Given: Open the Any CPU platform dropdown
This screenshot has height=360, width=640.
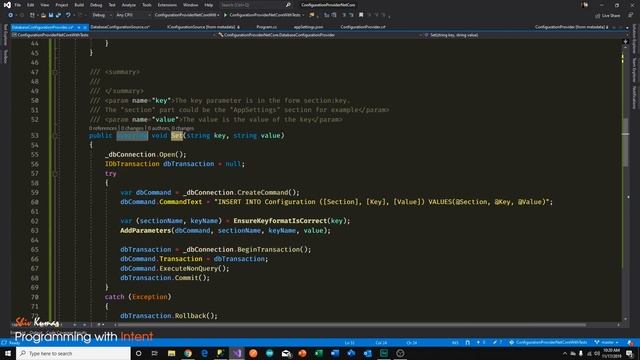Looking at the screenshot, I should click(x=133, y=15).
